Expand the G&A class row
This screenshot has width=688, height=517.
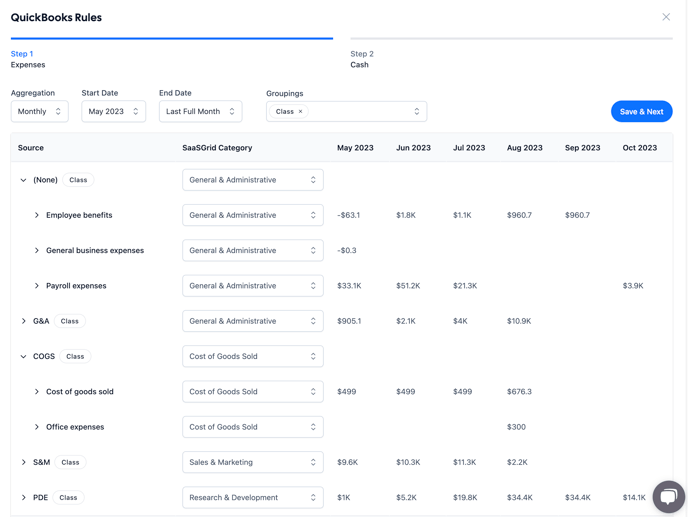click(x=24, y=321)
